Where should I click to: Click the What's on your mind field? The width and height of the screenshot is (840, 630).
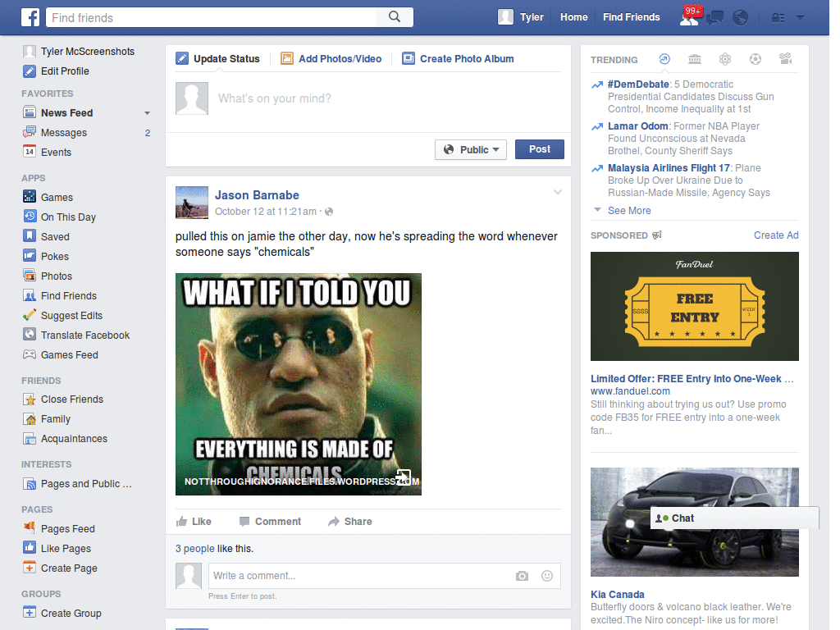coord(388,98)
